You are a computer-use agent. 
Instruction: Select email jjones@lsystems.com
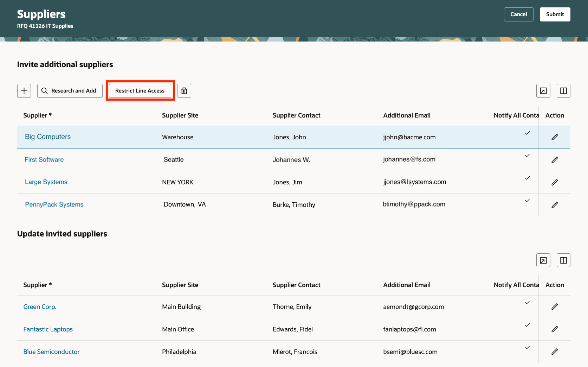point(414,182)
